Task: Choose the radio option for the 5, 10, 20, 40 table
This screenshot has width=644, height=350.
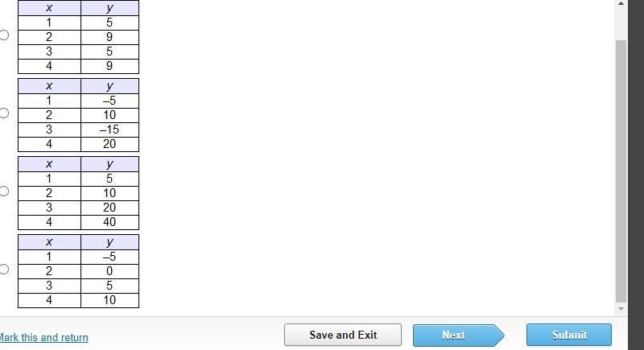Action: [4, 191]
